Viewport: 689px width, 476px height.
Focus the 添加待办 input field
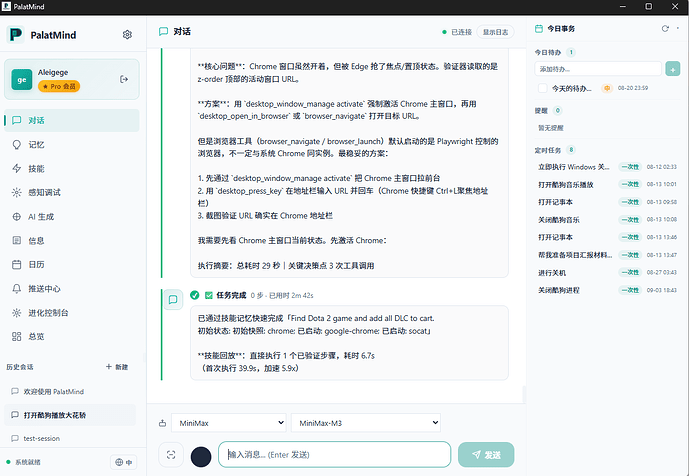click(x=598, y=69)
